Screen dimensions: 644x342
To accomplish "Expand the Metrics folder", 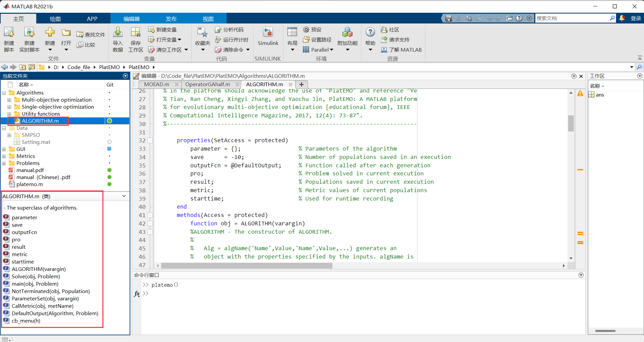I will click(4, 156).
